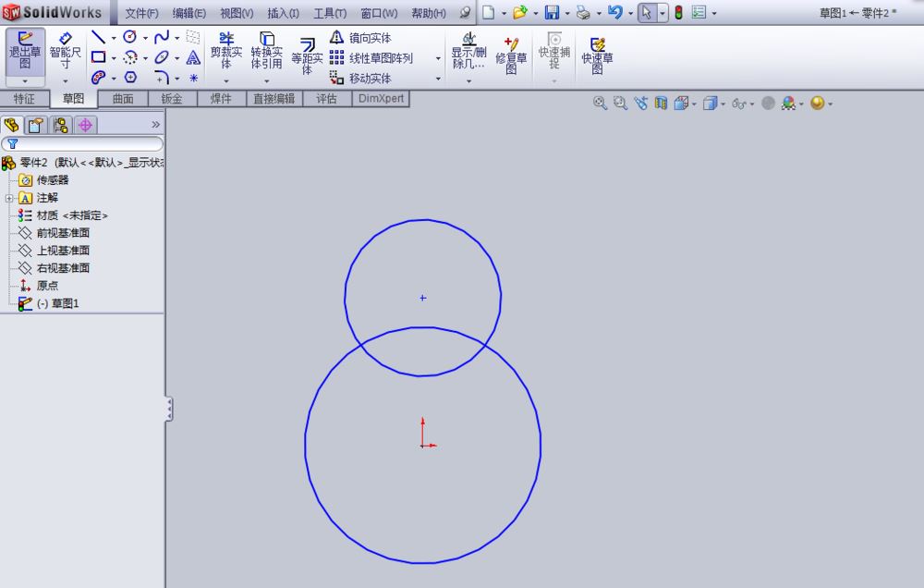This screenshot has height=588, width=924.
Task: Select the Corner Rectangle tool
Action: (x=99, y=57)
